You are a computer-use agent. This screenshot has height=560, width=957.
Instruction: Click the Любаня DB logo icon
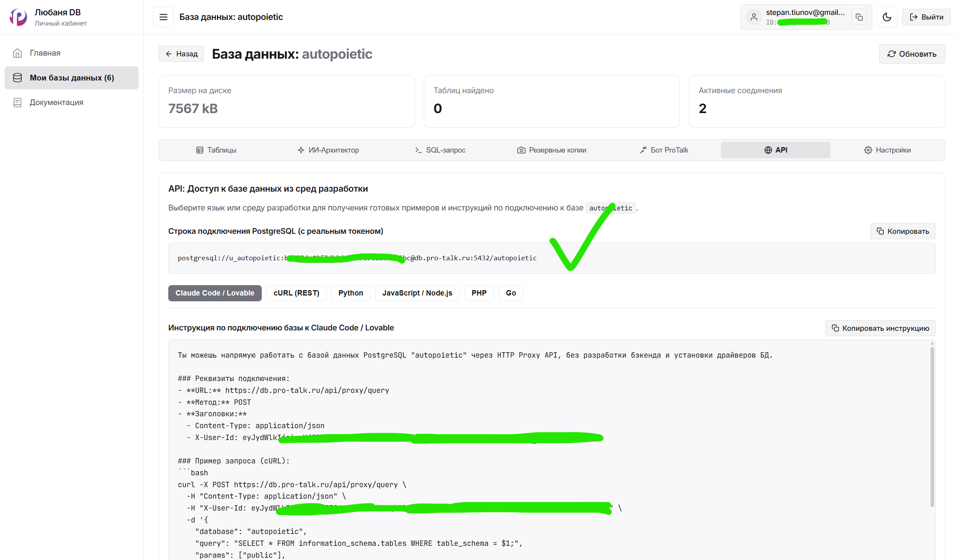point(18,17)
